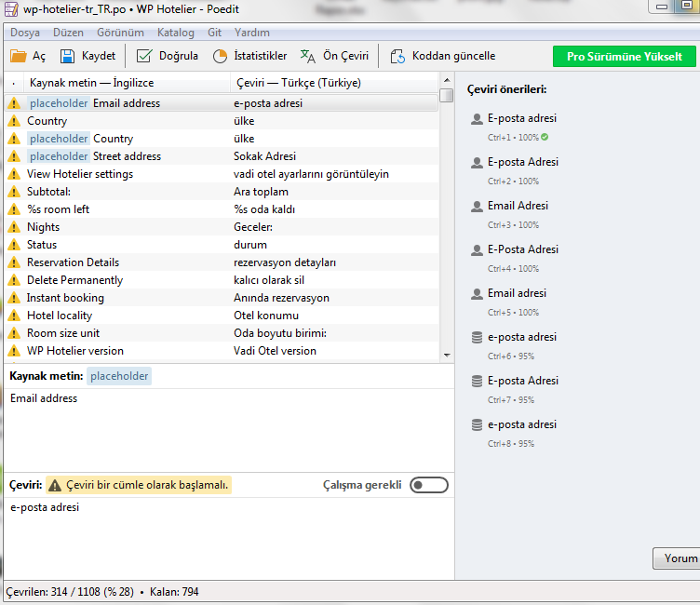Click warning icon on Status row
This screenshot has height=605, width=700.
[14, 245]
